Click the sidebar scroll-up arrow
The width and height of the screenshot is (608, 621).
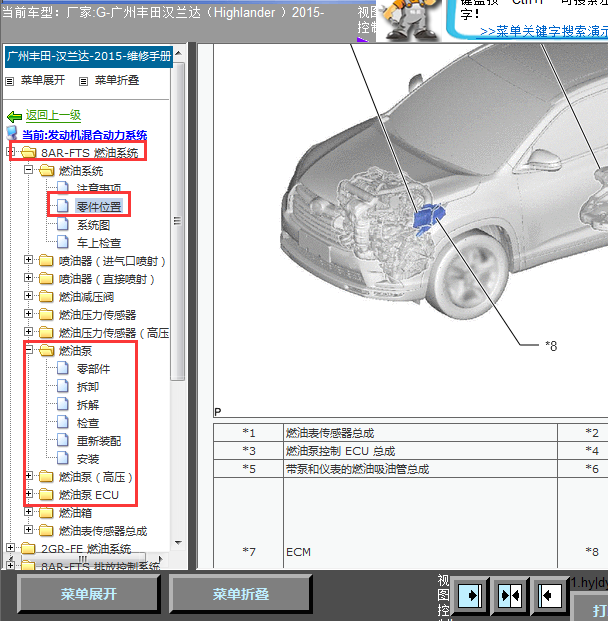click(x=178, y=53)
